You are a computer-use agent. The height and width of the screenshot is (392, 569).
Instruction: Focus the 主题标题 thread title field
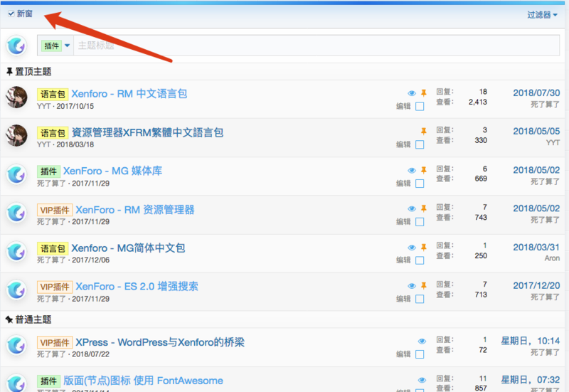(x=316, y=46)
